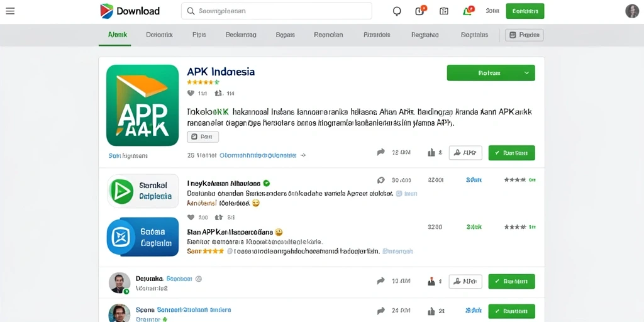Switch to the 'Sepais' tab
Screen dimensions: 644x322
(285, 35)
